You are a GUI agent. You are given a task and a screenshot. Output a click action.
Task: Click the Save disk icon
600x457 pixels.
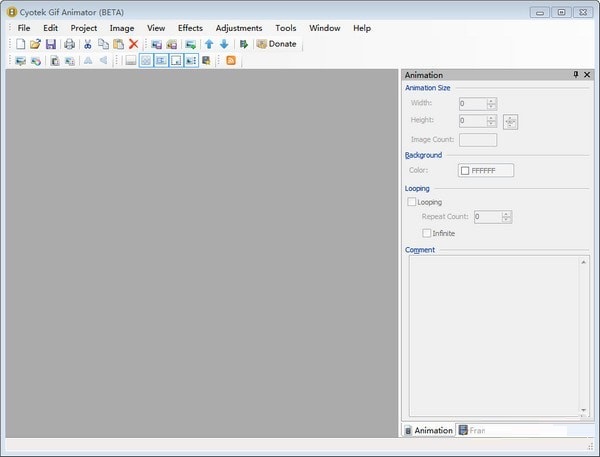[x=50, y=44]
